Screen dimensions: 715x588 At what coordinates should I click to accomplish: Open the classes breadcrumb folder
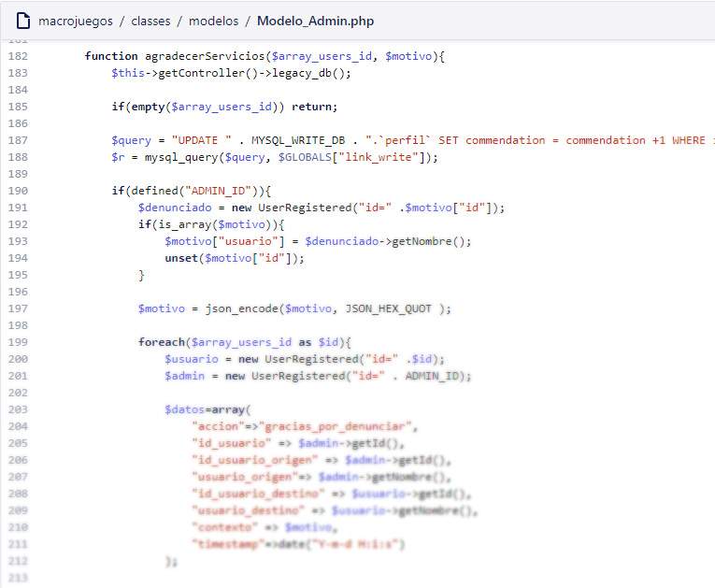(150, 21)
